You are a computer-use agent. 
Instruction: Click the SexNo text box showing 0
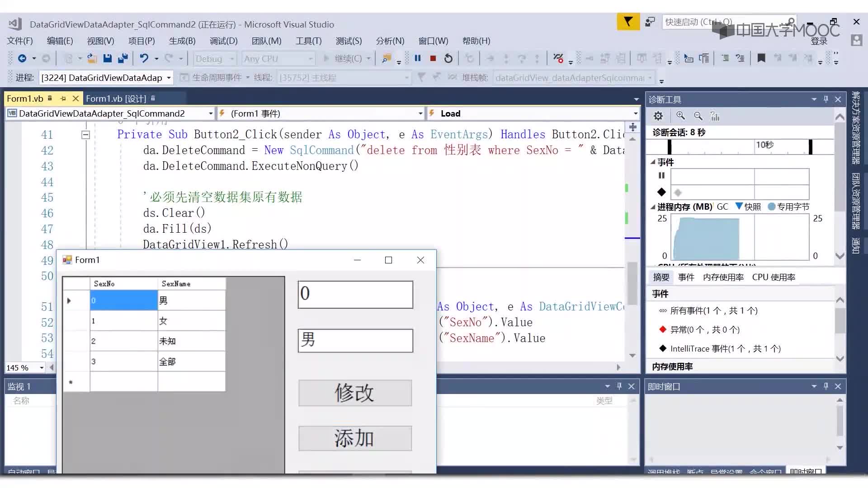click(x=355, y=294)
